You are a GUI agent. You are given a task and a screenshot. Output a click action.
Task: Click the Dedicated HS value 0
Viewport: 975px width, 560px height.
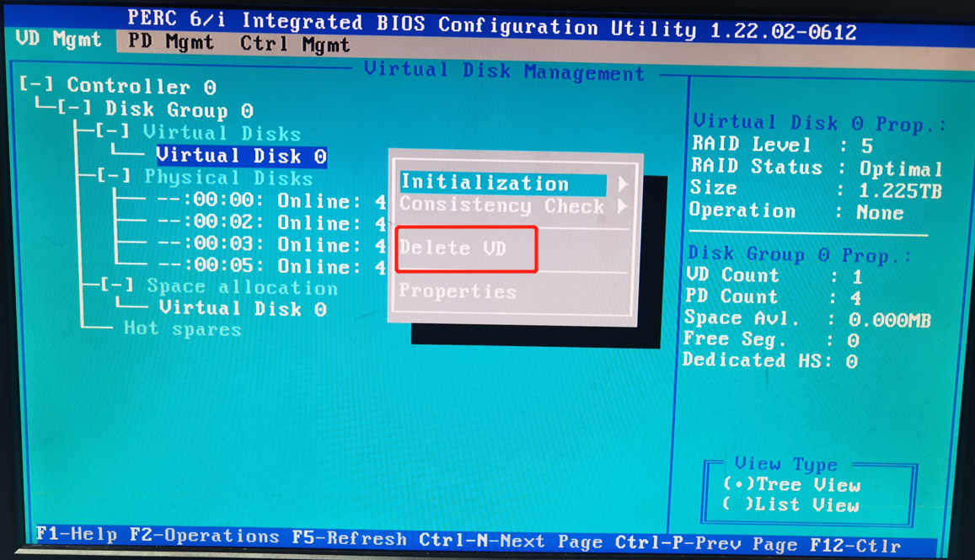(x=851, y=361)
